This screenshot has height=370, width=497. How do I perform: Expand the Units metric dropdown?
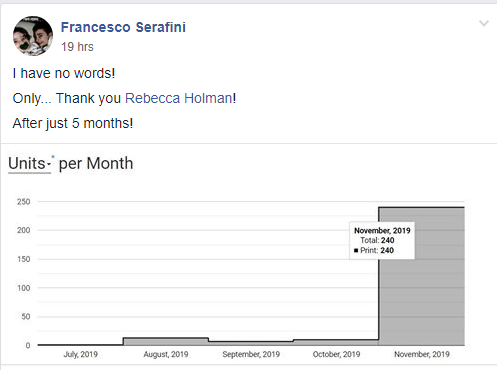point(30,164)
